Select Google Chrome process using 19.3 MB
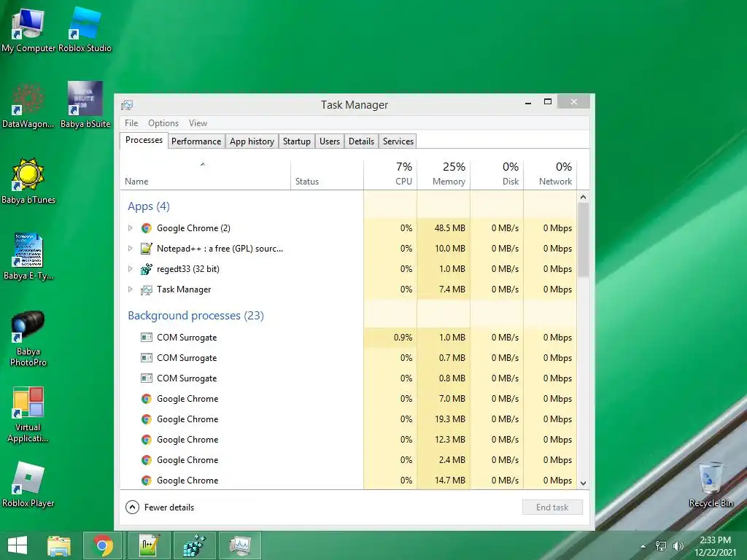 click(x=349, y=419)
